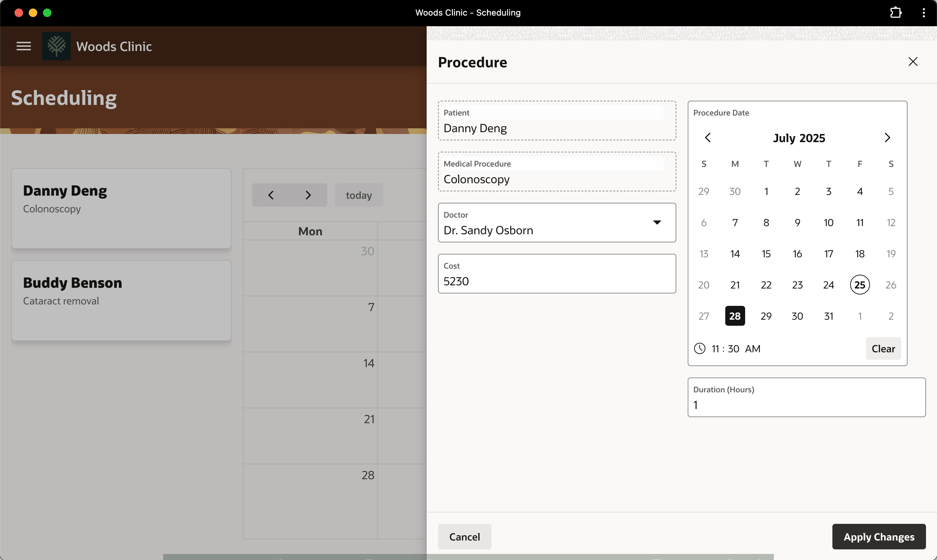937x560 pixels.
Task: Pick July 25 in the date picker
Action: (860, 285)
